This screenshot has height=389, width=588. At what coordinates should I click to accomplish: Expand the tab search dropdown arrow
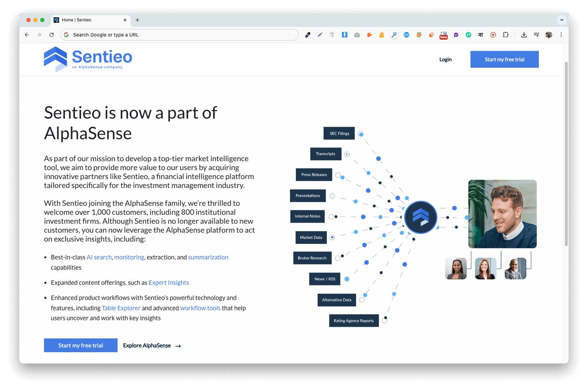pyautogui.click(x=562, y=20)
